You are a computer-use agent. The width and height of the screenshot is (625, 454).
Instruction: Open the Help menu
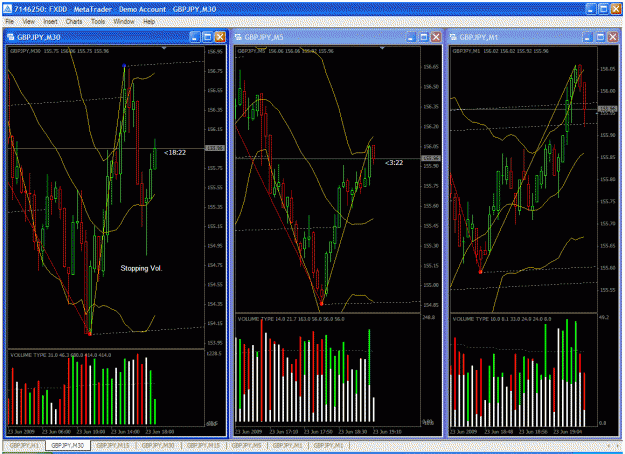(149, 21)
